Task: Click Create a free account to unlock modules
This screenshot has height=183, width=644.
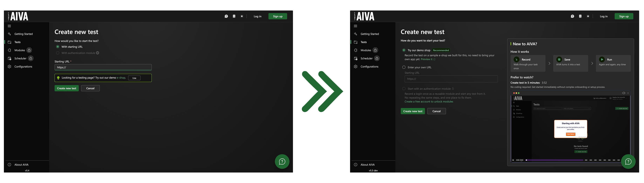Action: pyautogui.click(x=429, y=101)
